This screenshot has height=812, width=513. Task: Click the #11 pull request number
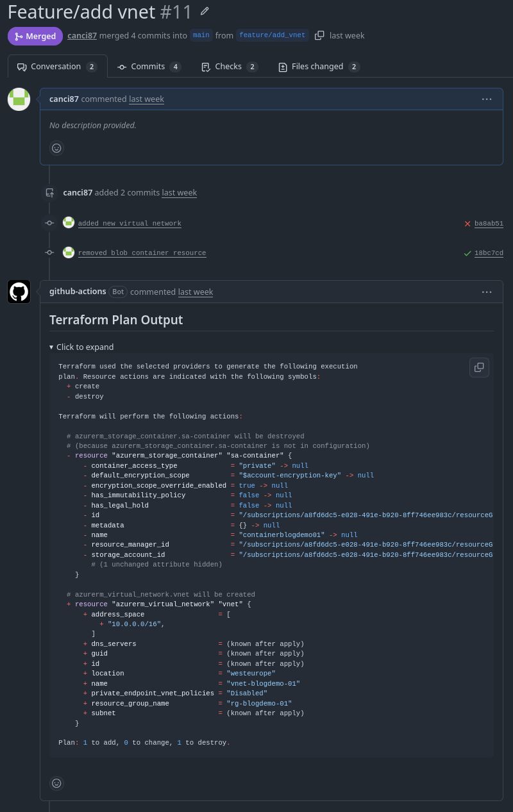click(x=176, y=12)
